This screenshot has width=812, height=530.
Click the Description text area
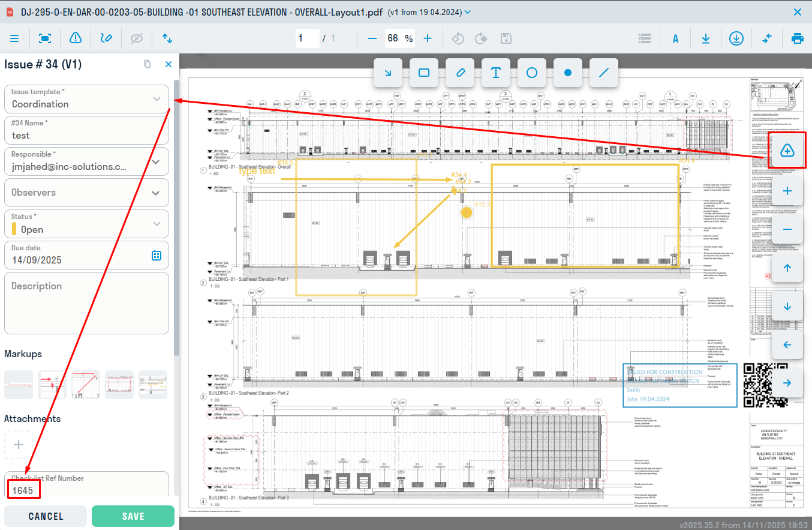pos(87,303)
